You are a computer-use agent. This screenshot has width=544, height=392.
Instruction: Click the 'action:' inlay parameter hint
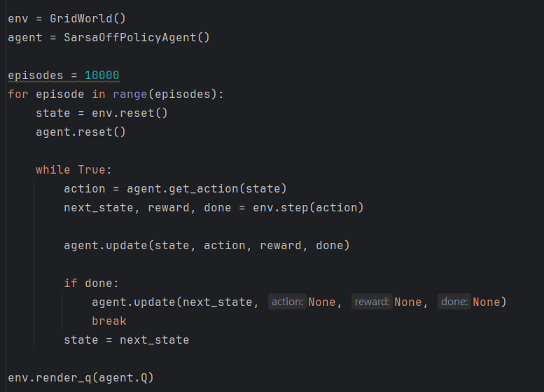pos(287,302)
